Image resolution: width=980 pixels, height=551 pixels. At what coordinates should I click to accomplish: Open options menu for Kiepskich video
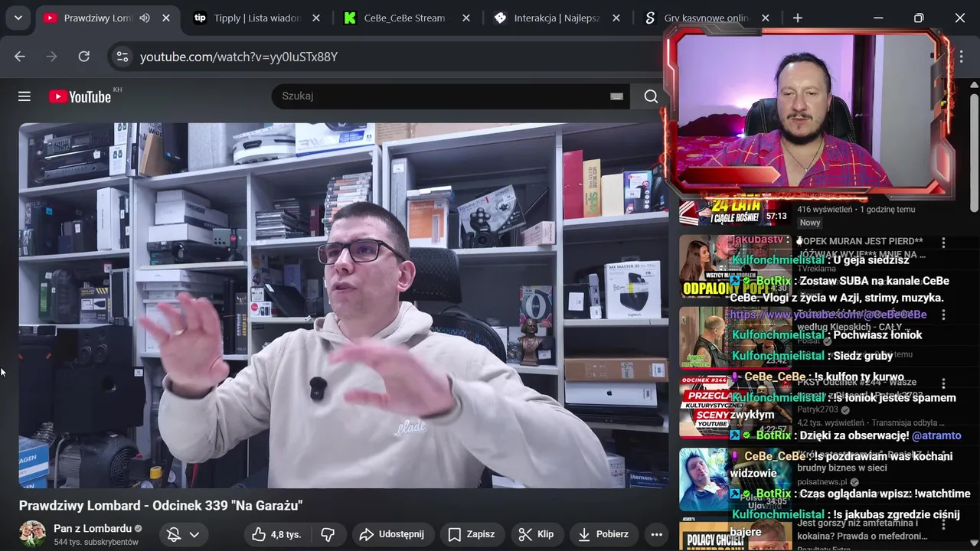click(x=943, y=315)
